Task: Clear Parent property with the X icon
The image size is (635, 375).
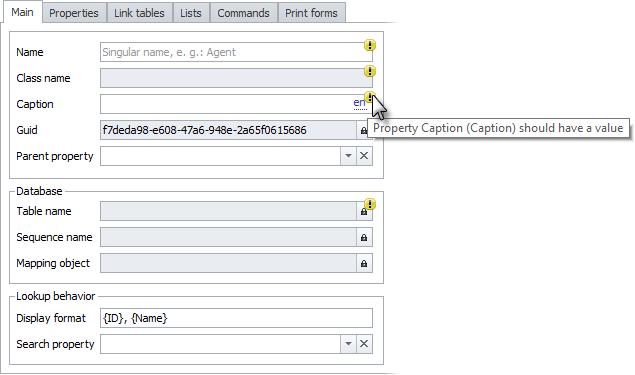Action: tap(364, 156)
